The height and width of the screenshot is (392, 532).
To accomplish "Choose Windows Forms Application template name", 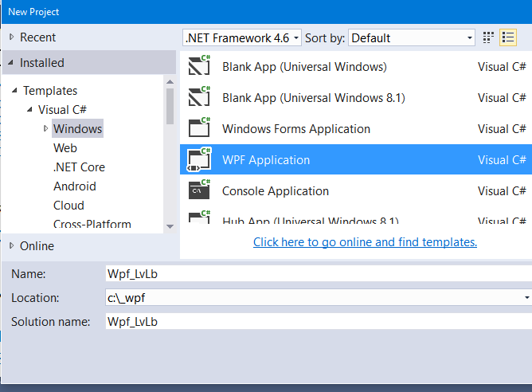I will click(x=295, y=129).
